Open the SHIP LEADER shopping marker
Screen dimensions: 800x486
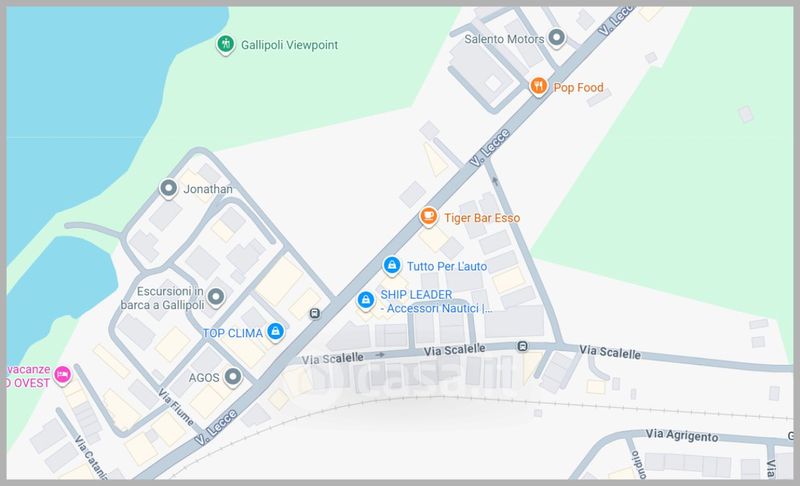[x=366, y=300]
